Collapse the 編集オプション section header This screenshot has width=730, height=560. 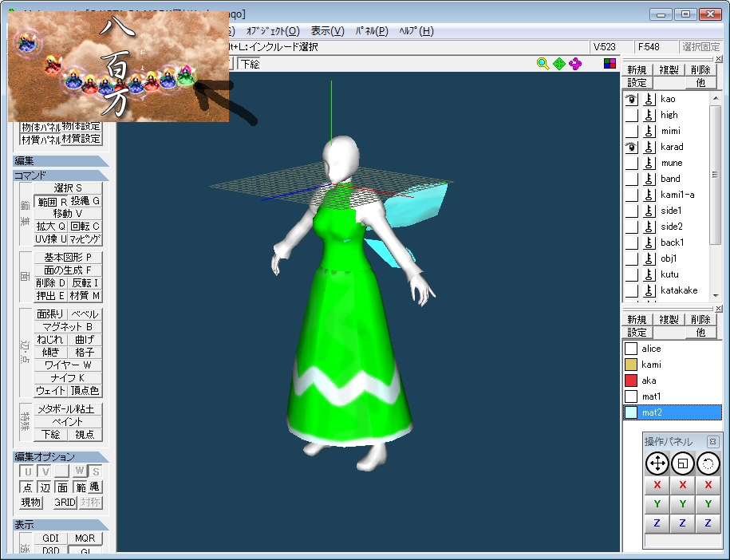(61, 457)
